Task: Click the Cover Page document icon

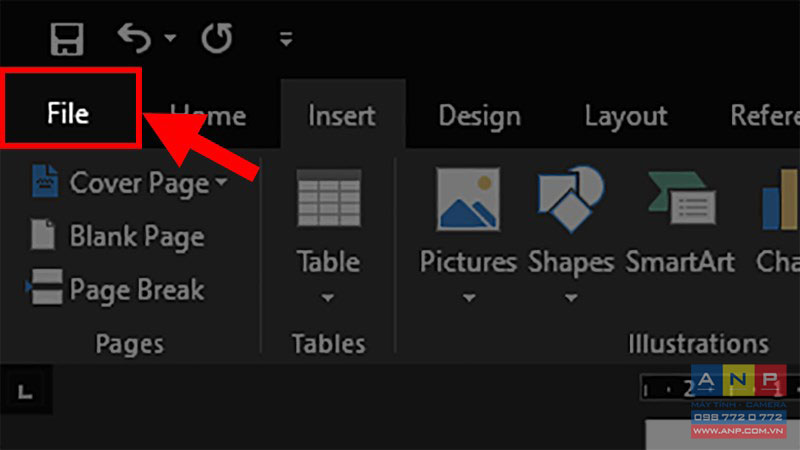Action: pyautogui.click(x=45, y=181)
